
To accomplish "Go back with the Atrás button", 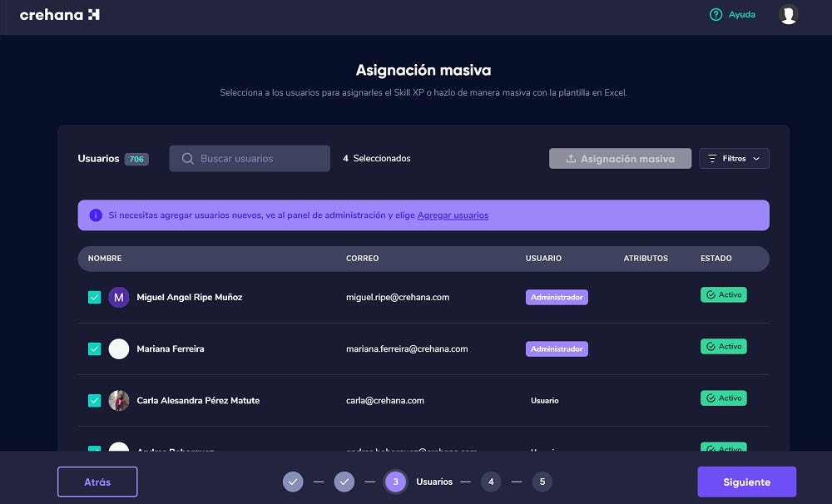I will (97, 482).
